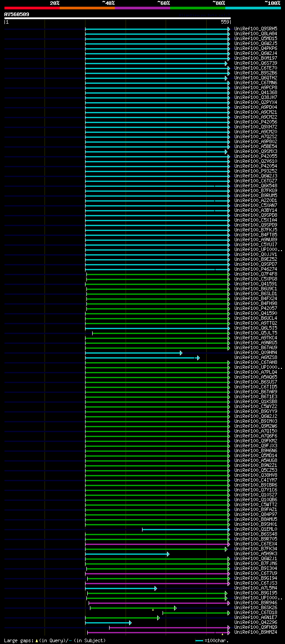Click the white query sequence bar
The height and width of the screenshot is (644, 285).
point(118,18)
